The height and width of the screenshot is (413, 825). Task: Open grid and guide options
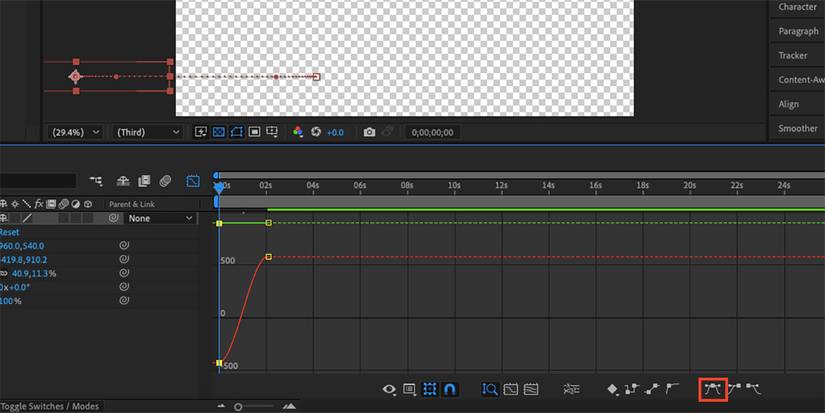click(x=272, y=132)
